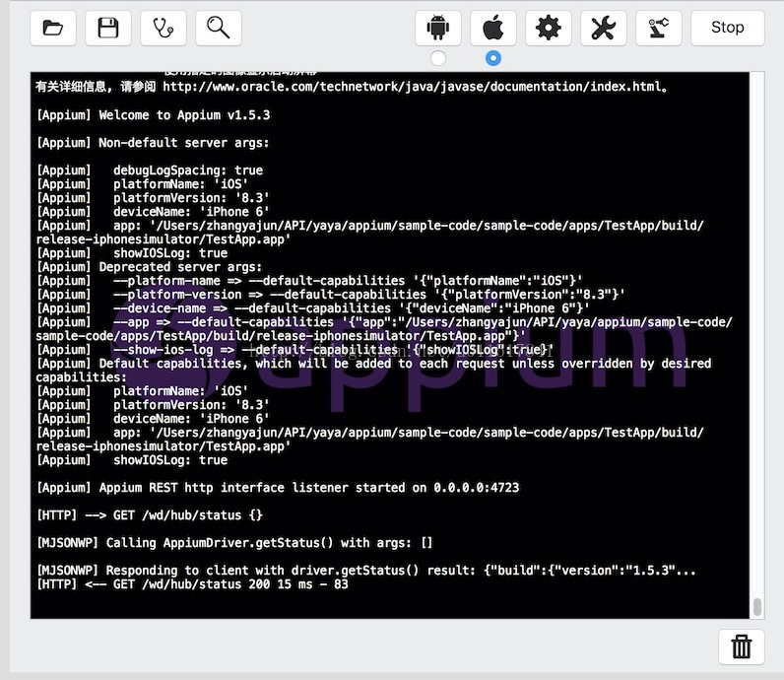Open Developer settings using wrench icon
Viewport: 784px width, 680px height.
(x=604, y=28)
